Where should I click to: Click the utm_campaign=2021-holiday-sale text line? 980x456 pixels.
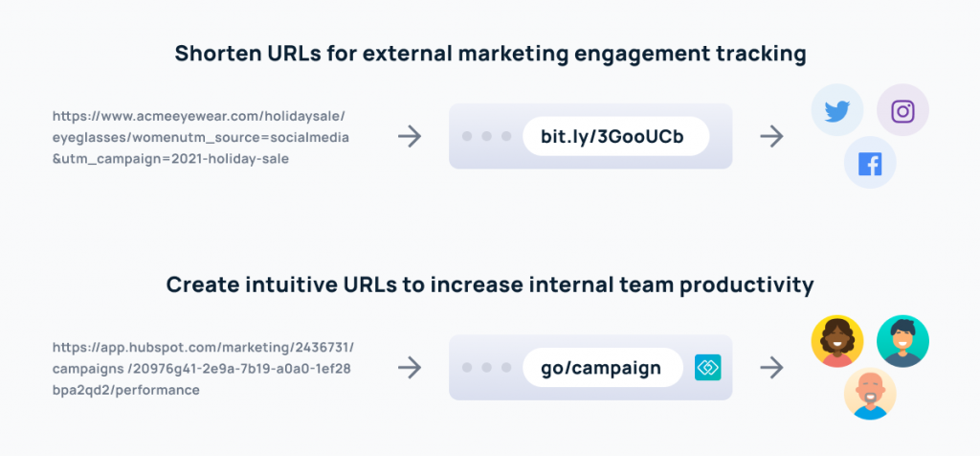(x=170, y=160)
